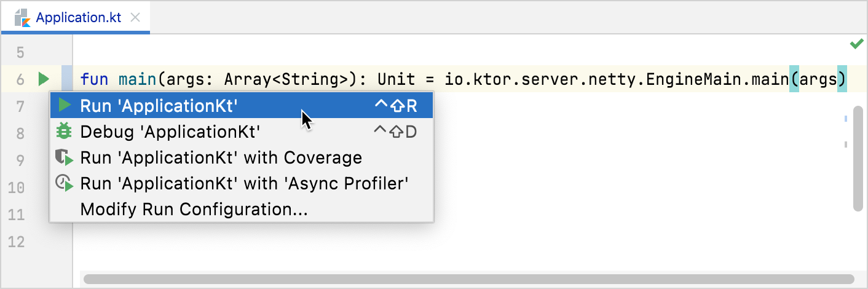
Task: Click the green inspection checkmark in editor corner
Action: [856, 44]
